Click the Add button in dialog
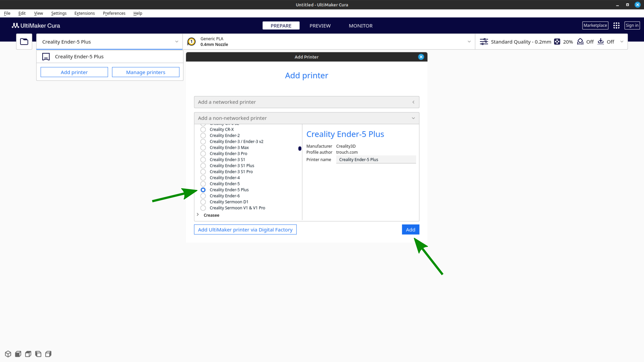Image resolution: width=644 pixels, height=362 pixels. pos(411,230)
